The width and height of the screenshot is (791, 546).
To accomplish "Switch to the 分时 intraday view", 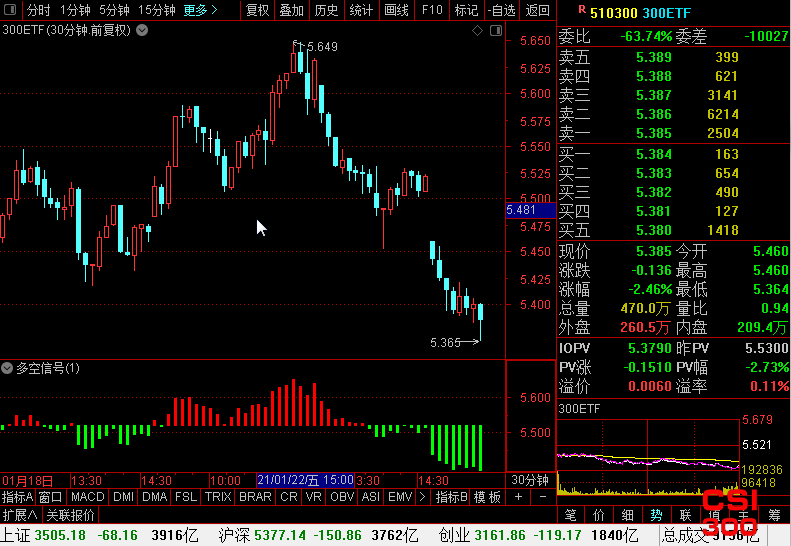I will [x=38, y=10].
